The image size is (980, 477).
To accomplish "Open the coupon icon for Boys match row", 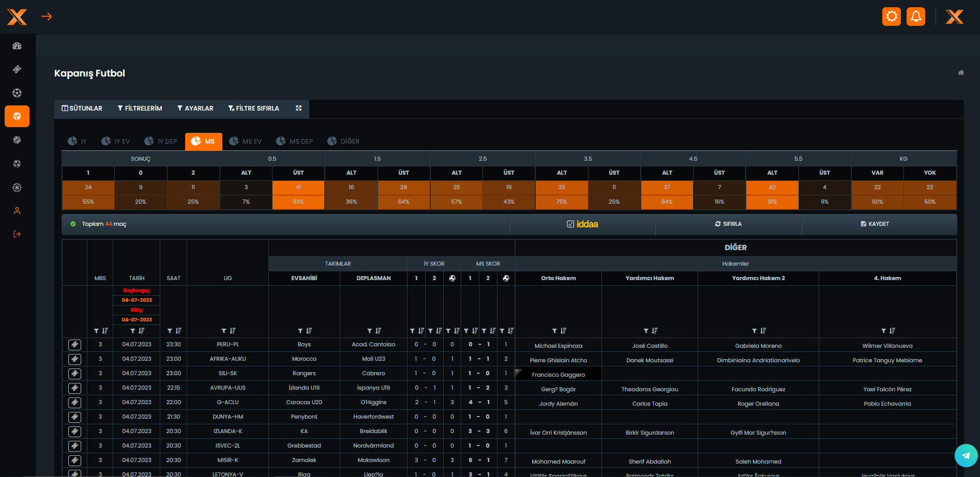I will tap(74, 344).
